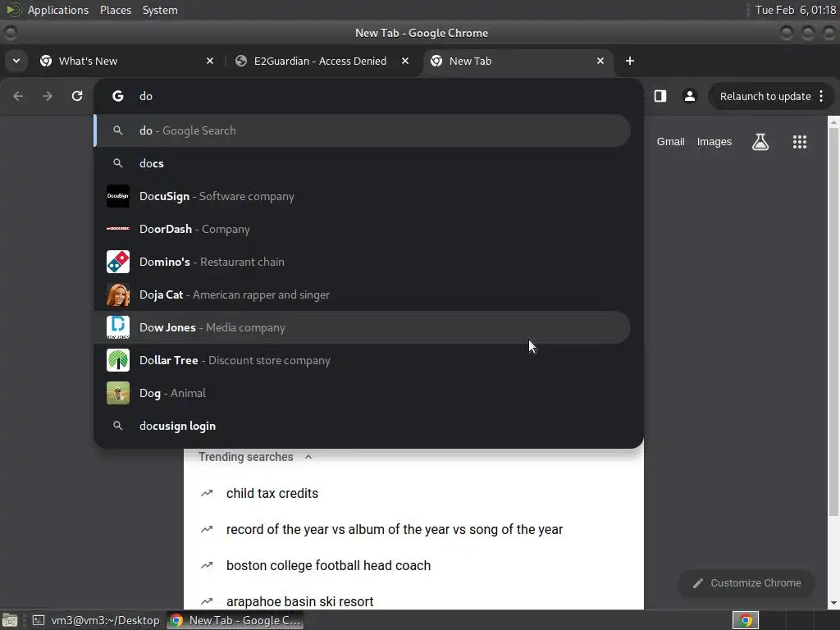Open 'record of the year vs album' trend

(395, 529)
